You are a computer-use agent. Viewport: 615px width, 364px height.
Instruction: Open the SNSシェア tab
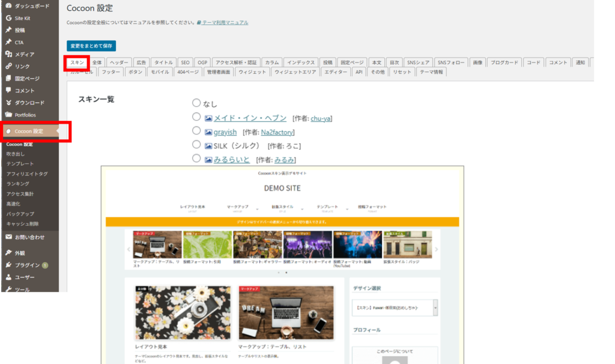pos(418,62)
